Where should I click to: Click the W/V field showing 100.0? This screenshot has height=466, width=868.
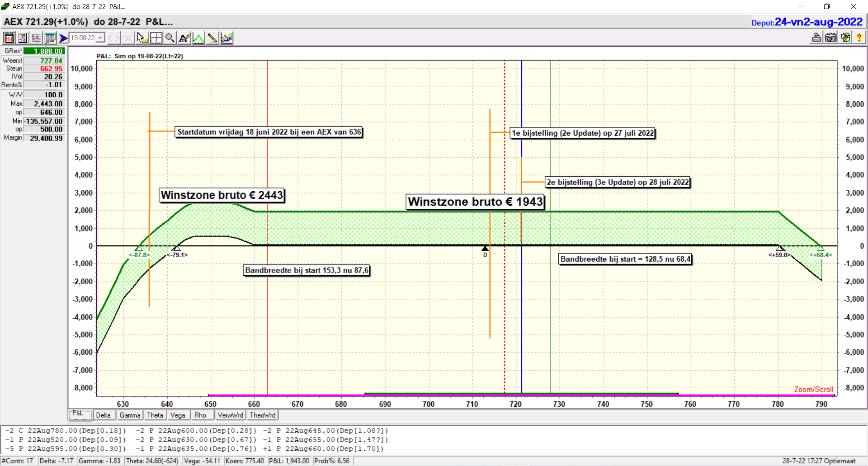tap(44, 95)
